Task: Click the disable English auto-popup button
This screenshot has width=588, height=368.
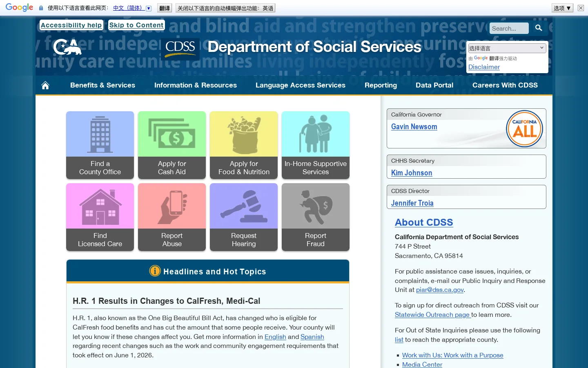Action: [x=225, y=8]
